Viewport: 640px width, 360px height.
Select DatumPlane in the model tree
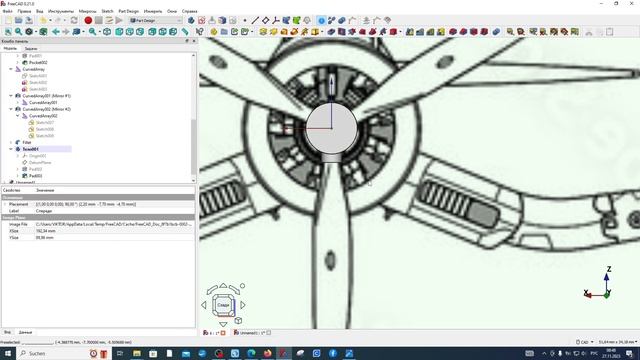point(40,162)
